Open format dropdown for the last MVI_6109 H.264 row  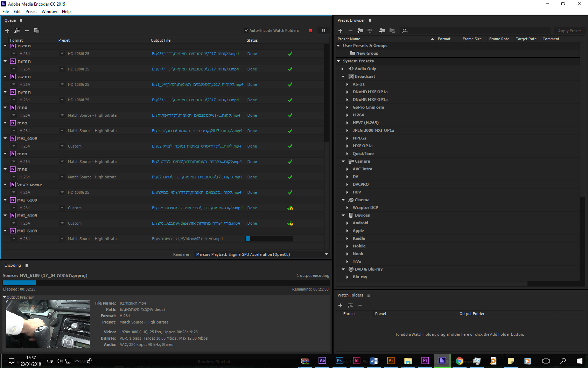(14, 239)
